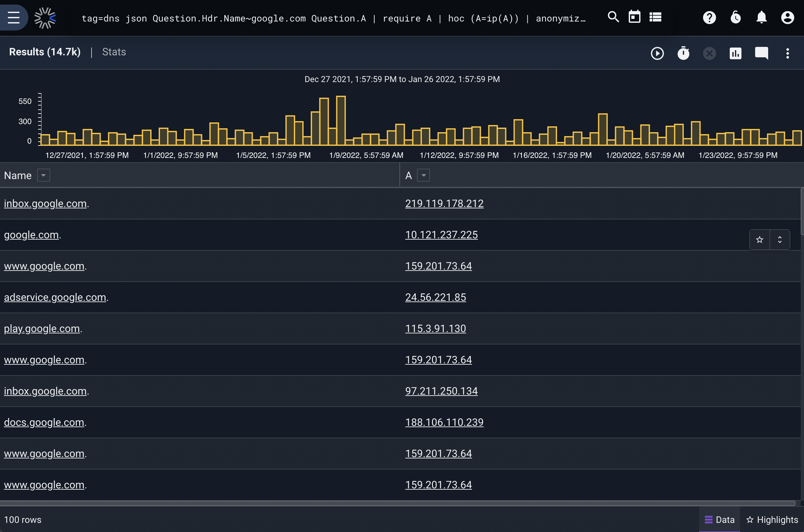Open the A column dropdown

[423, 175]
